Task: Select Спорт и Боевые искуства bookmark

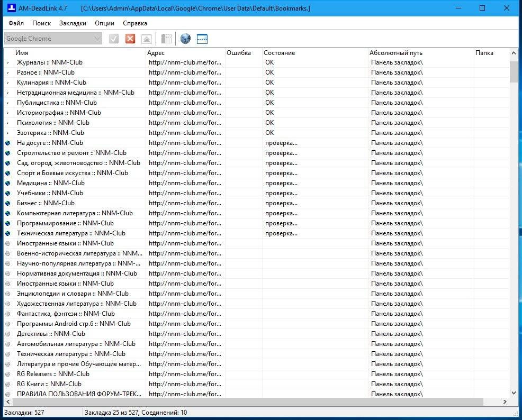Action: (72, 173)
